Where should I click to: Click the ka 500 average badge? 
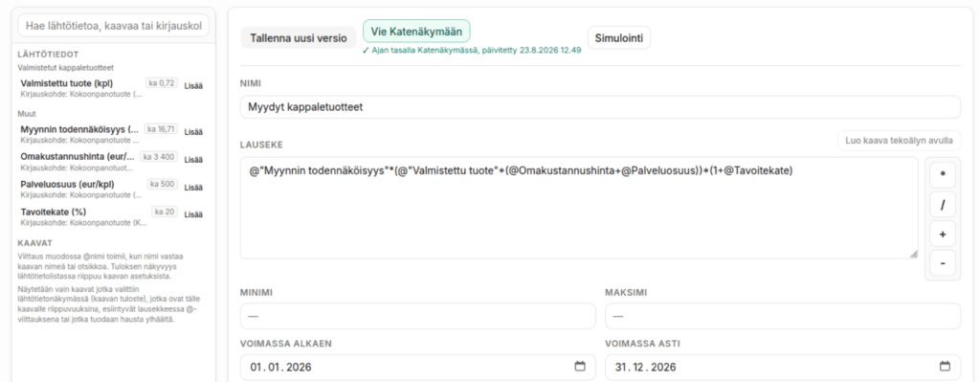tap(163, 184)
